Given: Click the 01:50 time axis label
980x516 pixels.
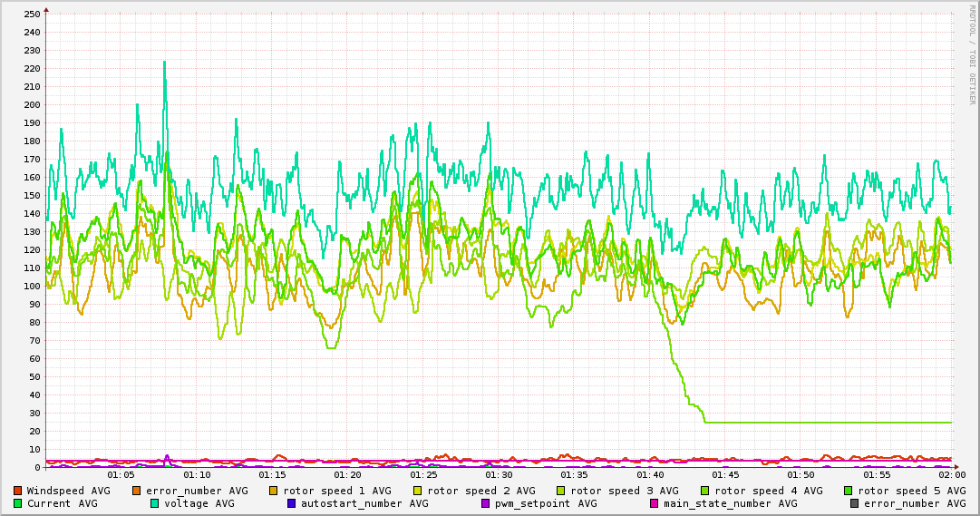Looking at the screenshot, I should click(x=801, y=475).
